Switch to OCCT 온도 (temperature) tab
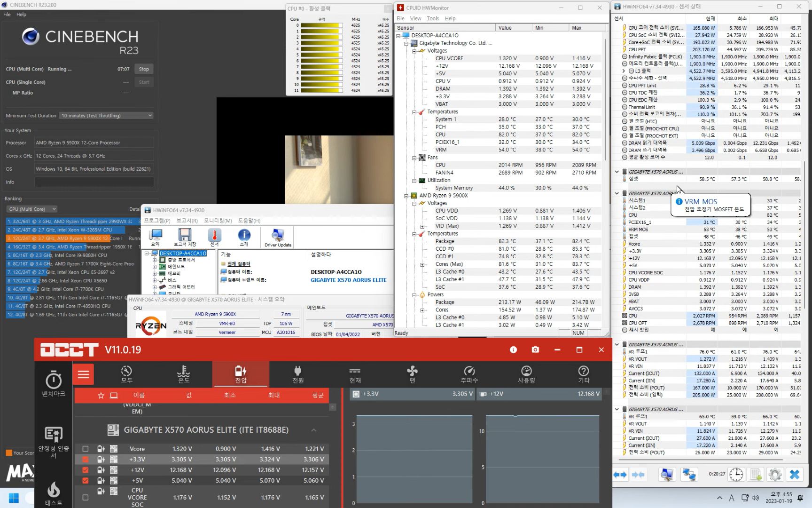The height and width of the screenshot is (508, 812). tap(184, 374)
